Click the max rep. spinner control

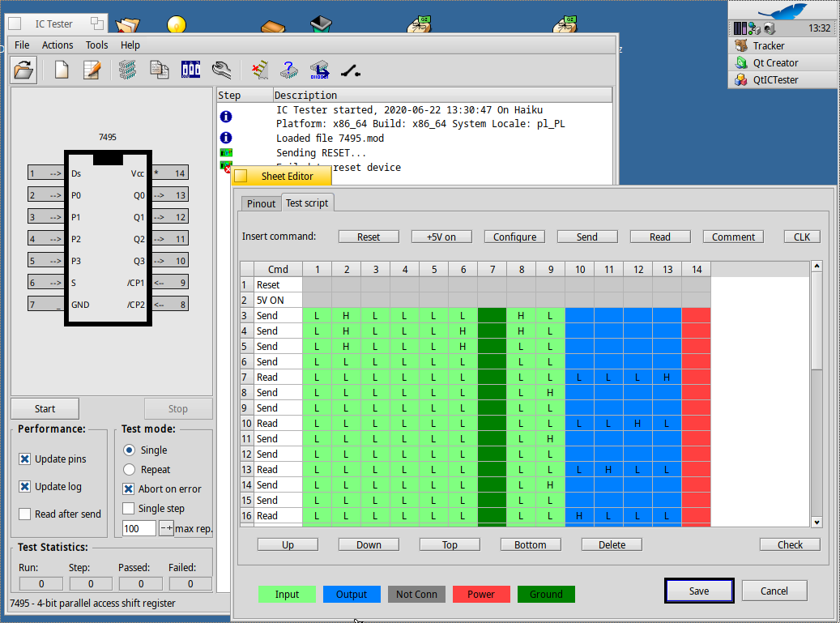point(166,529)
